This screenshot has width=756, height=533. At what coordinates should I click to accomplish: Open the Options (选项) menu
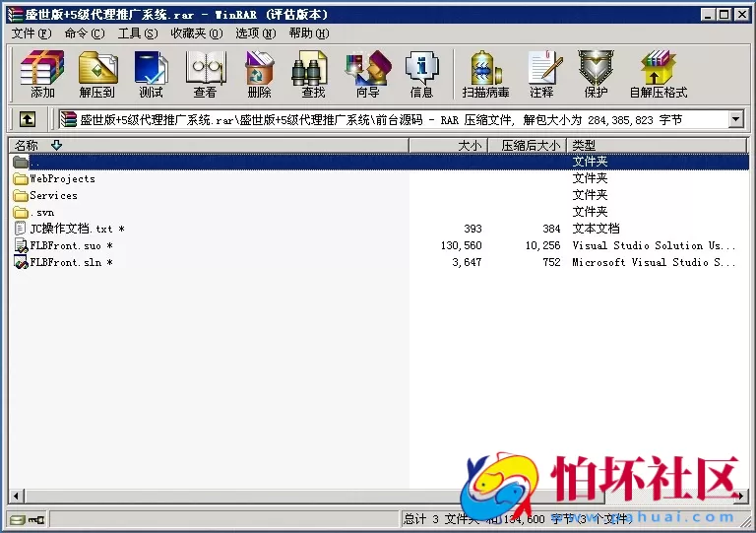pos(256,33)
